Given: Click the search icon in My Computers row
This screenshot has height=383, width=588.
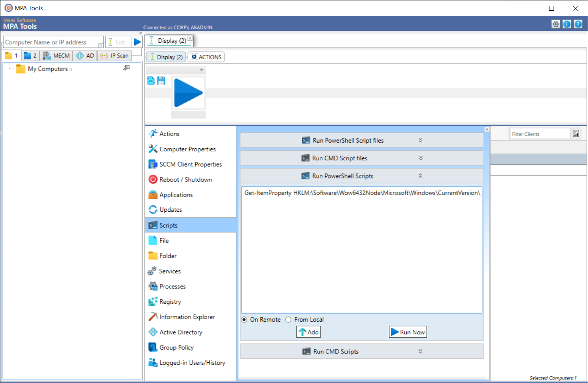Looking at the screenshot, I should coord(126,68).
